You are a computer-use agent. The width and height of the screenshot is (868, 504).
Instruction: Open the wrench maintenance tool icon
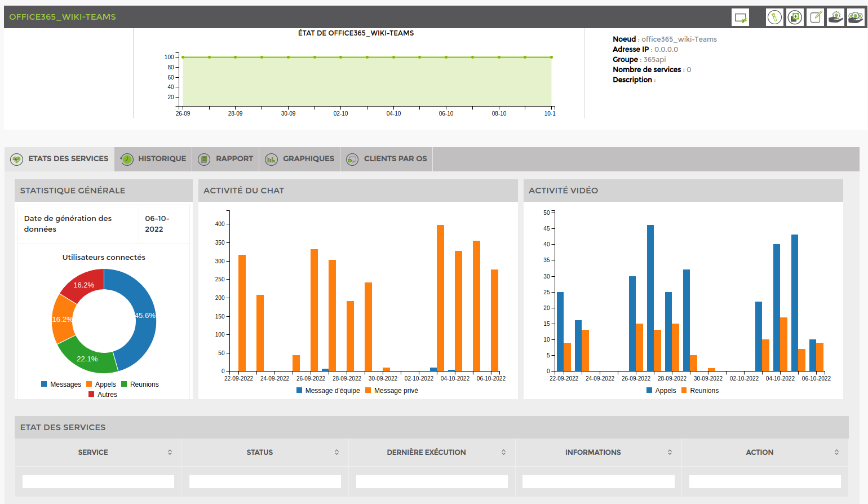[x=775, y=17]
